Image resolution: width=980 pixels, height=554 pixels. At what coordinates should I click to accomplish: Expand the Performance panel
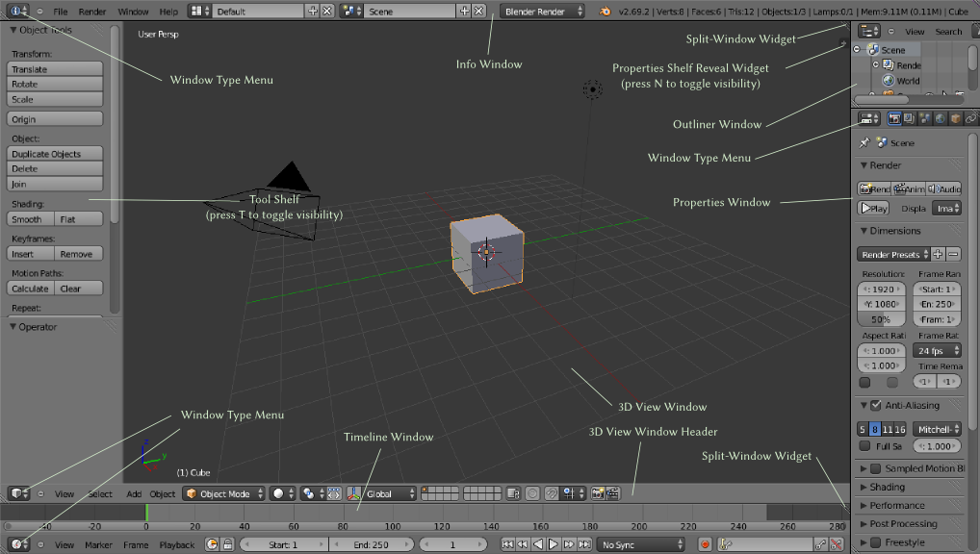click(x=897, y=505)
